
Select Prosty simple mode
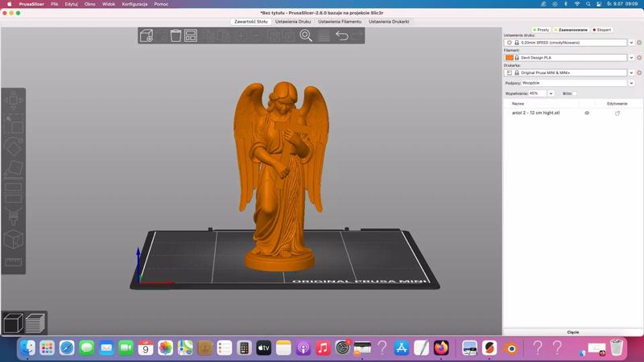[x=541, y=30]
